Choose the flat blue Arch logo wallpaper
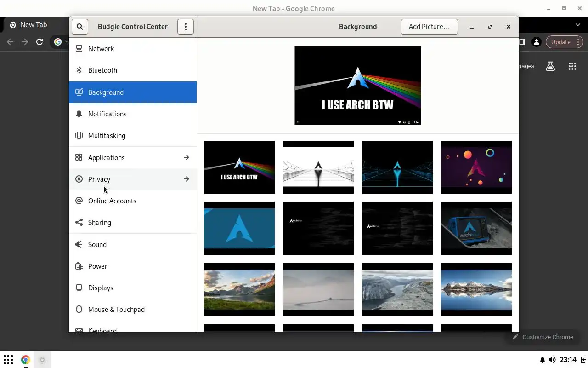 [239, 228]
